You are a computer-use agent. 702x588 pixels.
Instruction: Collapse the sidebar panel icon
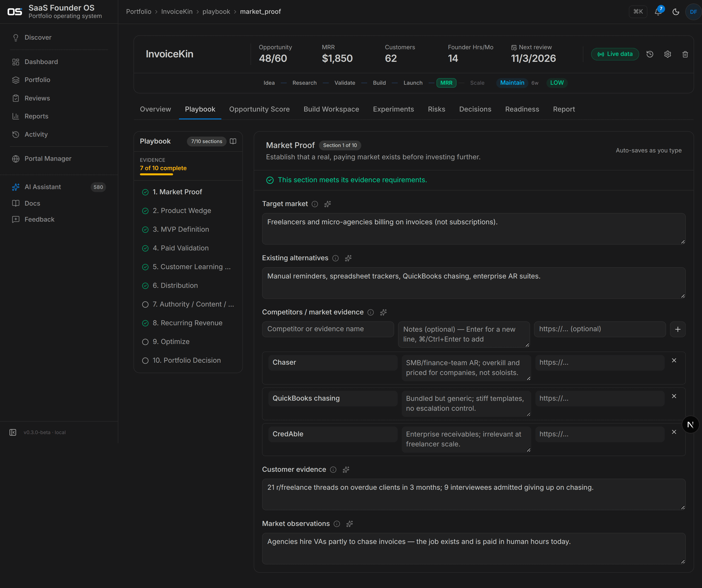[x=13, y=432]
